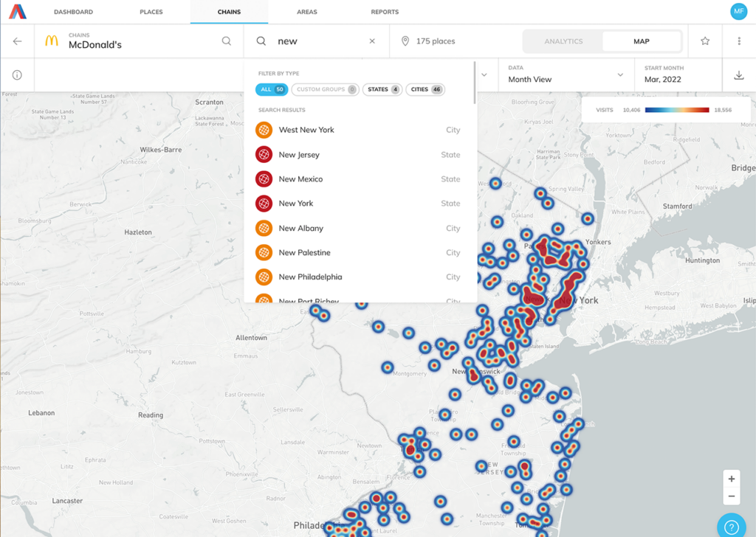Click the chain search magnifier icon

[x=227, y=41]
